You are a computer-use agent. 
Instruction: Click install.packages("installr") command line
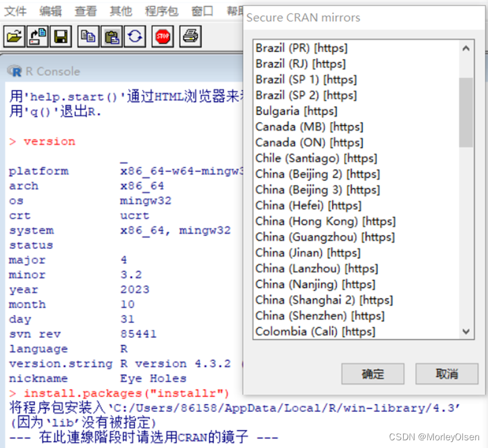click(x=126, y=393)
